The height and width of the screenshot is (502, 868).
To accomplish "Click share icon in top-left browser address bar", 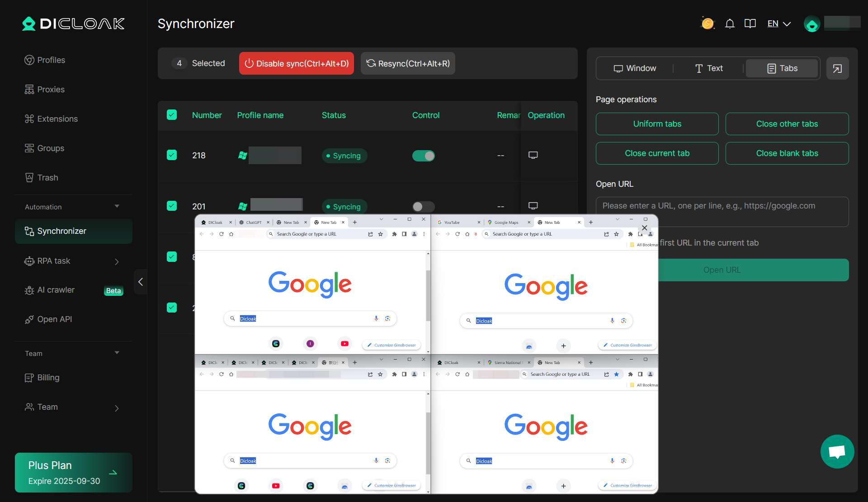I will [x=370, y=234].
